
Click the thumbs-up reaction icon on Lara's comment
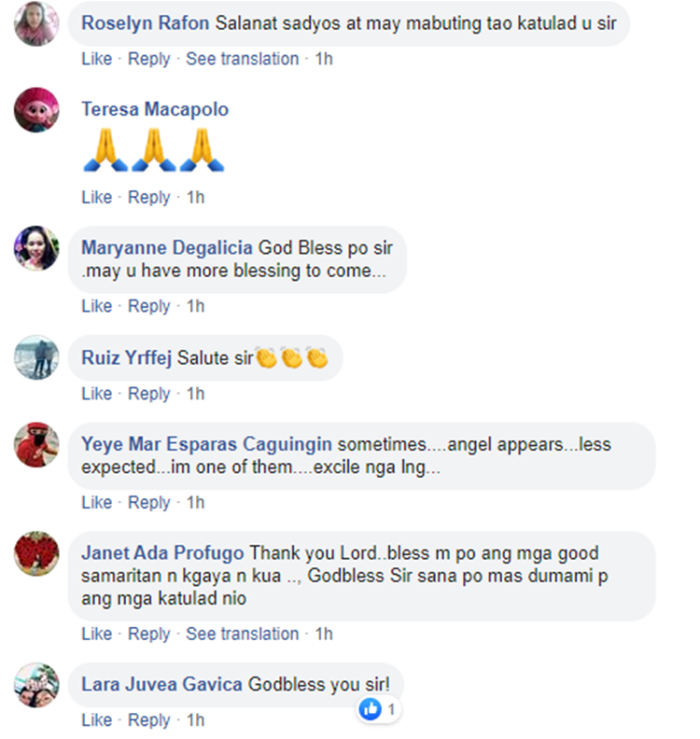pyautogui.click(x=370, y=709)
